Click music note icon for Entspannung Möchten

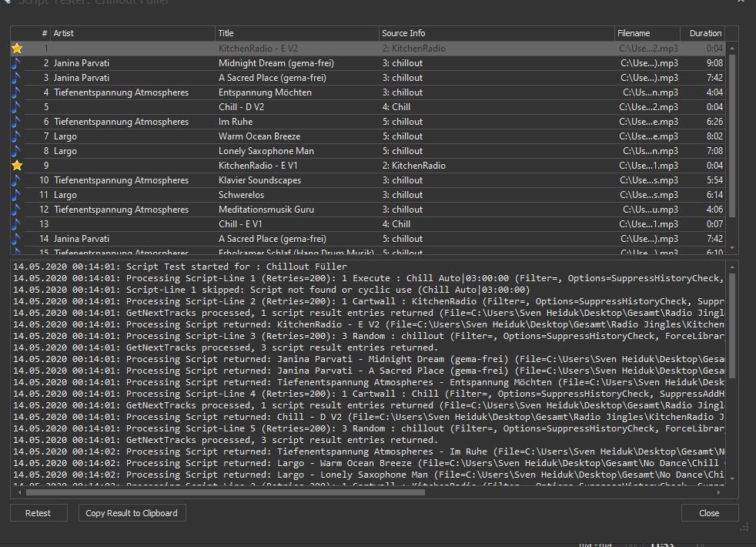(16, 92)
